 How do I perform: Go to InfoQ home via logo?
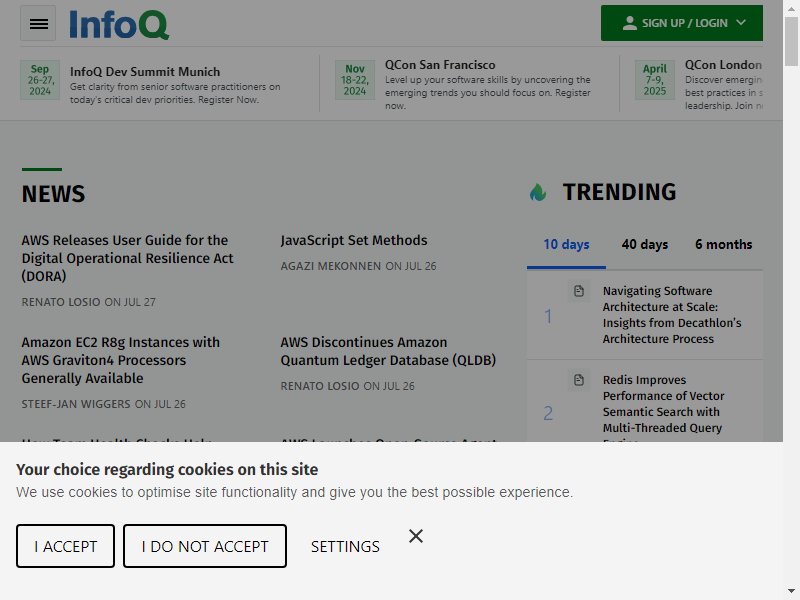point(119,24)
